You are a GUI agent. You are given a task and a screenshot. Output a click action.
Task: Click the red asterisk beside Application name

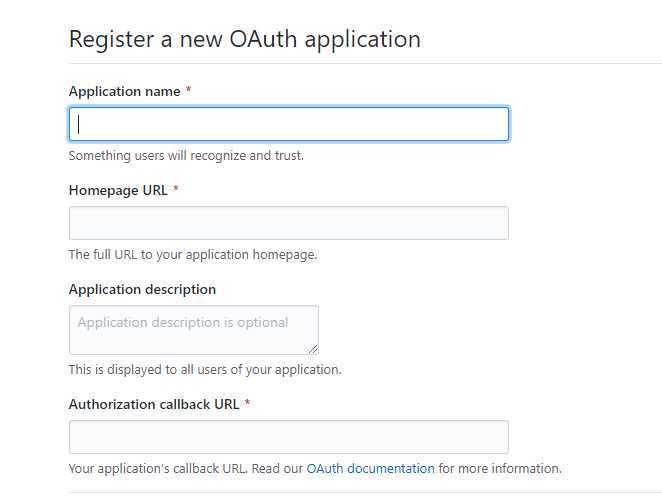pos(189,91)
